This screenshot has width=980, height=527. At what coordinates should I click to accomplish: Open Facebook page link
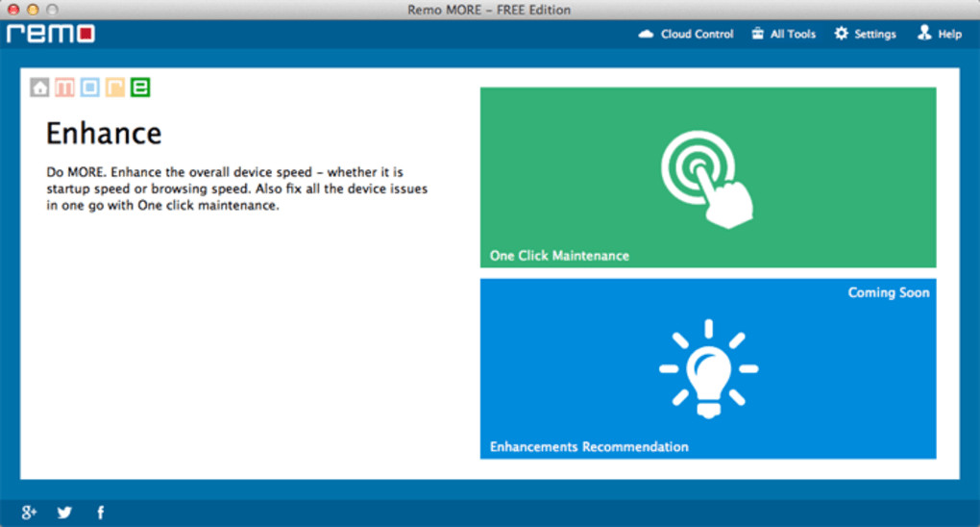[101, 513]
